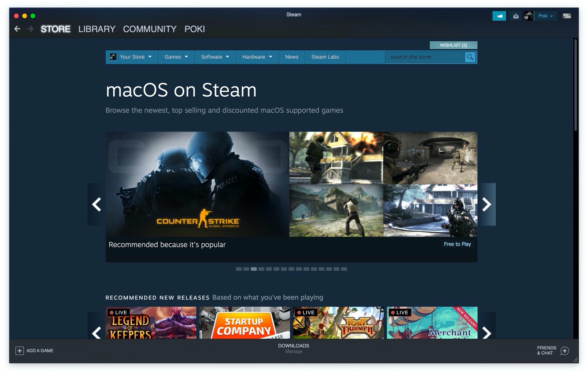Click the magnifying glass search icon

click(x=470, y=57)
